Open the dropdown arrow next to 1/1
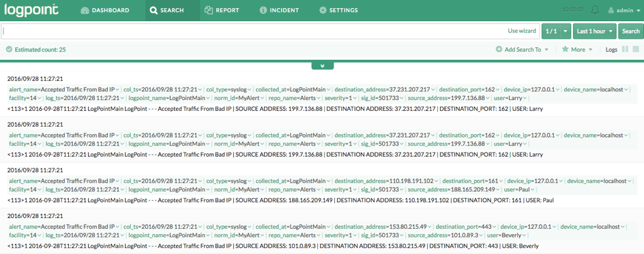The image size is (644, 254). [566, 31]
